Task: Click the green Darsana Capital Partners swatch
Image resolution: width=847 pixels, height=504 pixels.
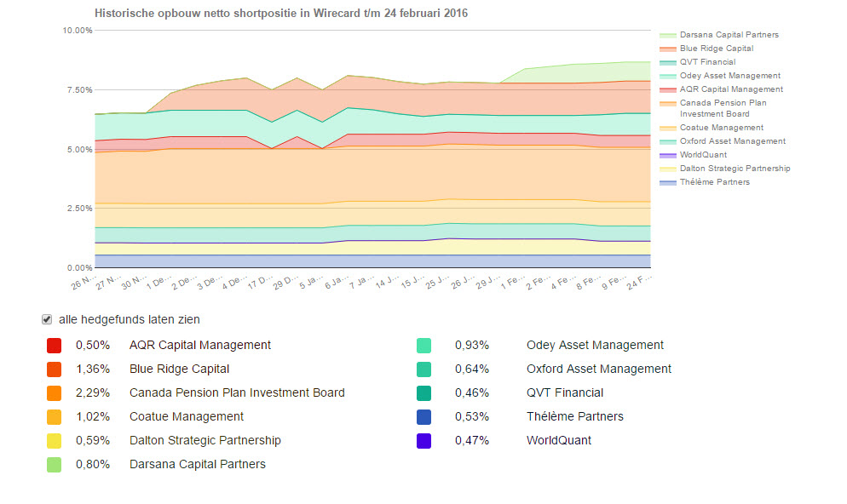Action: pyautogui.click(x=53, y=464)
